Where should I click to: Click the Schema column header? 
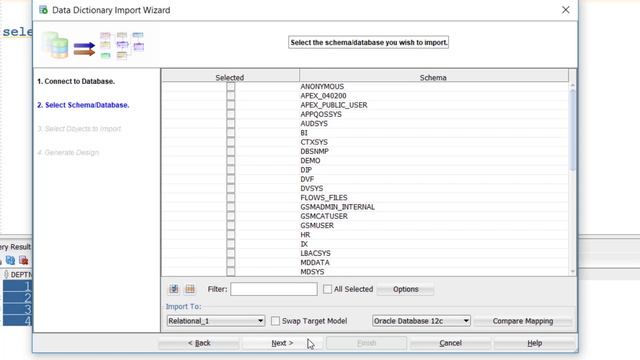tap(433, 77)
